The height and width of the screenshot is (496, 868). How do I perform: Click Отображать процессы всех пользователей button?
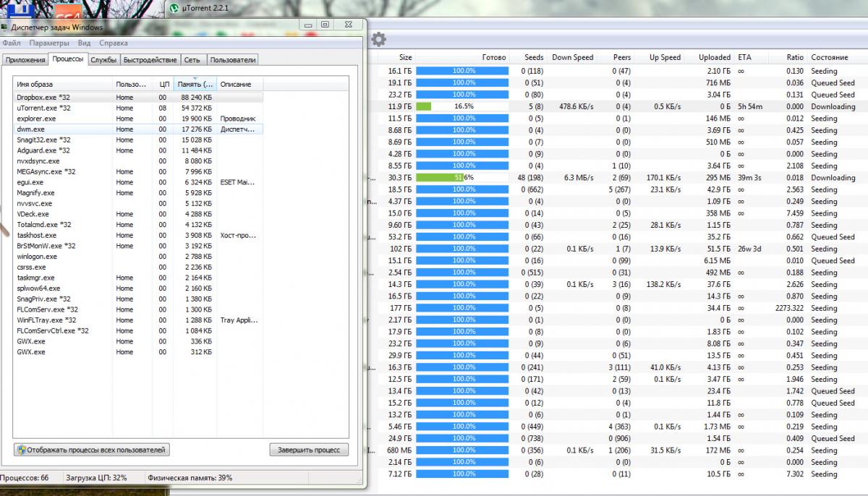pyautogui.click(x=92, y=450)
